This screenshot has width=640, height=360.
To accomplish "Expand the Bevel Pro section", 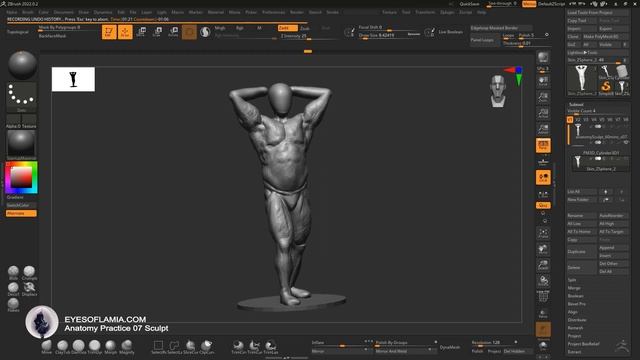I will click(577, 304).
